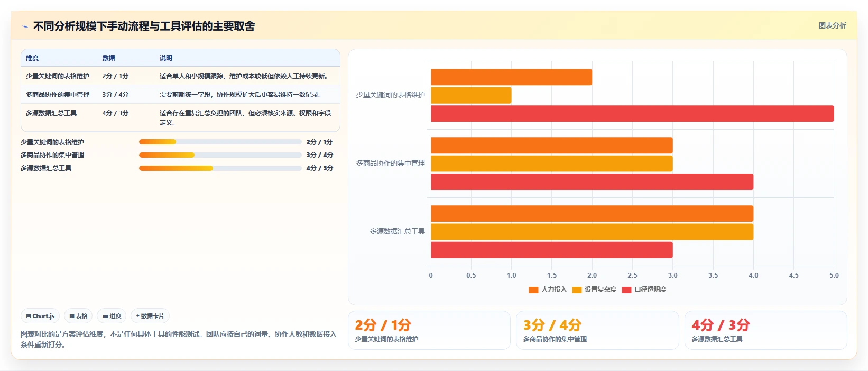Viewport: 868px width, 371px height.
Task: Select the table cell 少量关键词的表格维护
Action: click(x=58, y=76)
